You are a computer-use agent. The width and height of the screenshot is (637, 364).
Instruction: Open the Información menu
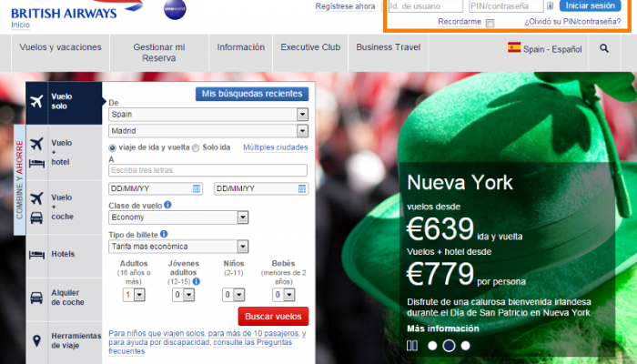point(240,47)
